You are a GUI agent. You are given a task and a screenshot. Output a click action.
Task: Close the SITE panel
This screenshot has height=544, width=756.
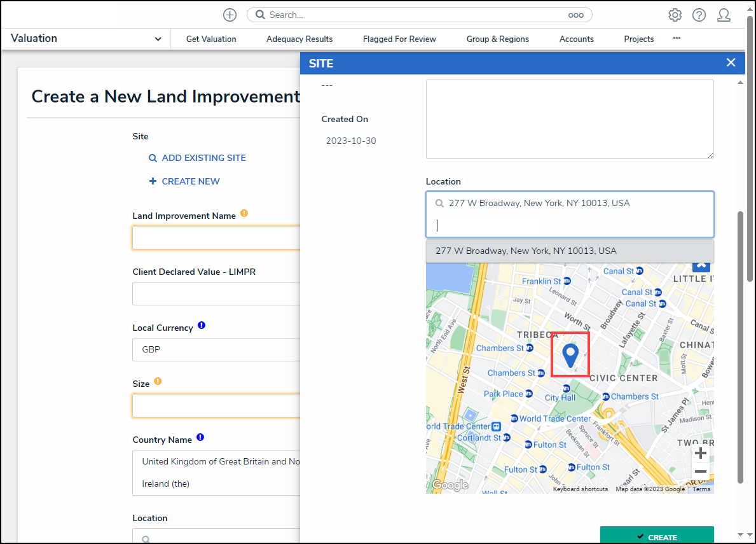731,63
